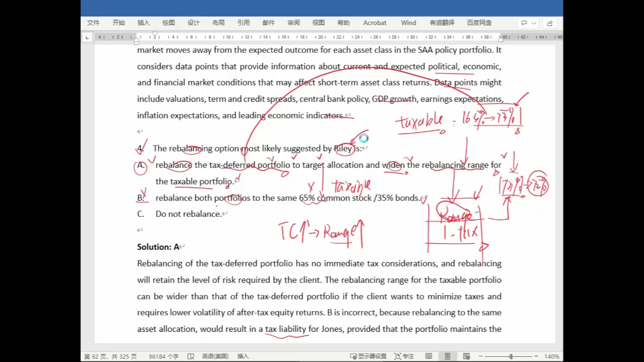Open the 文件 (File) menu
The height and width of the screenshot is (362, 644).
pyautogui.click(x=93, y=23)
